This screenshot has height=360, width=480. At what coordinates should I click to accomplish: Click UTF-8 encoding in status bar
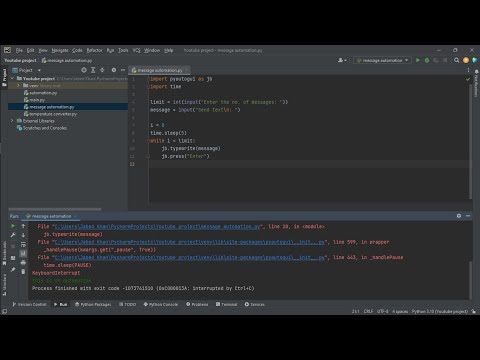point(383,311)
